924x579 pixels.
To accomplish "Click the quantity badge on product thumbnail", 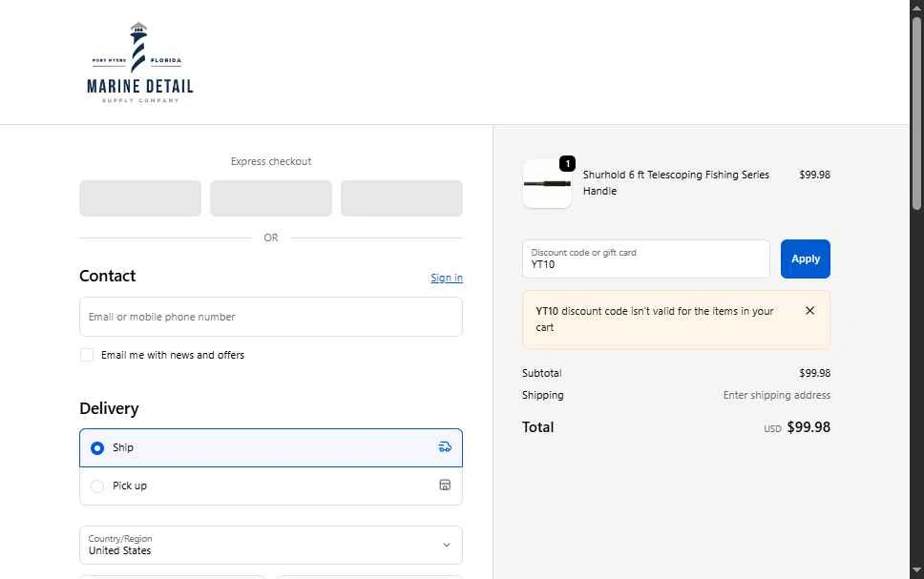I will click(567, 164).
